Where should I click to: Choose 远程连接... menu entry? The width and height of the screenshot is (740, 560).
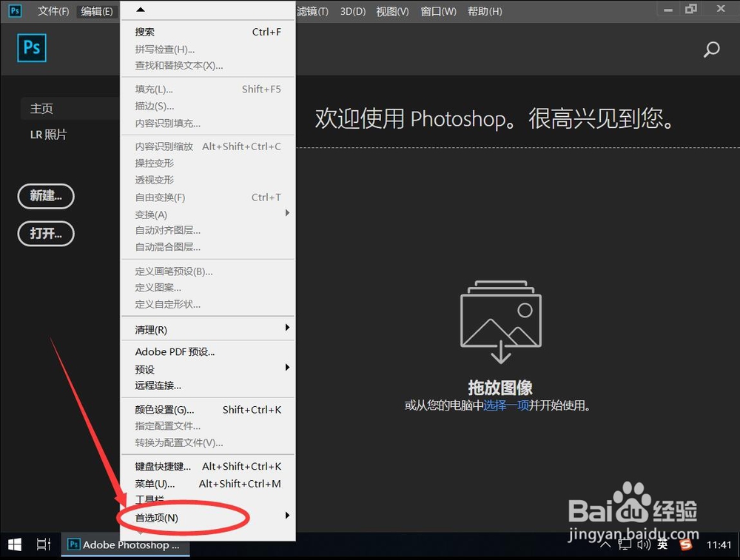coord(208,385)
